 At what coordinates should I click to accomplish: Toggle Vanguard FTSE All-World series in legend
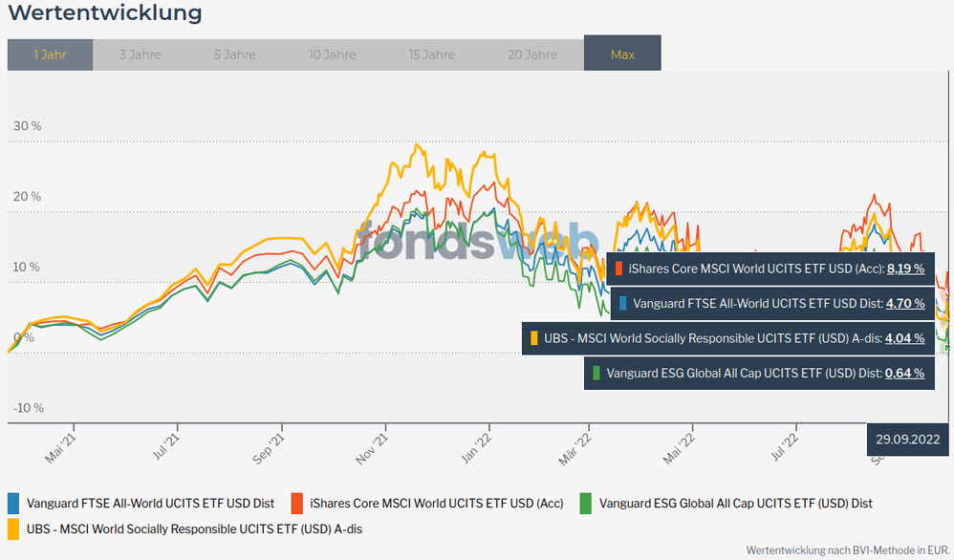150,503
